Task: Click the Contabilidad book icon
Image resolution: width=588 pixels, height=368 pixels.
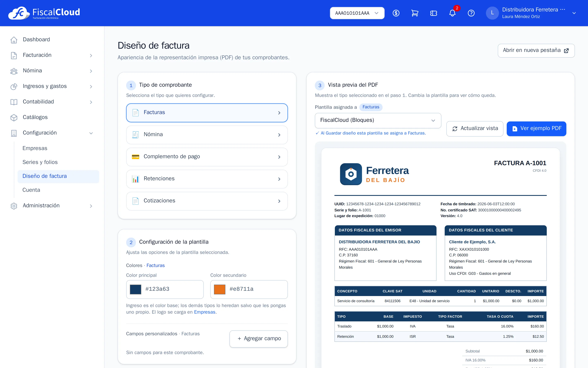Action: (14, 102)
